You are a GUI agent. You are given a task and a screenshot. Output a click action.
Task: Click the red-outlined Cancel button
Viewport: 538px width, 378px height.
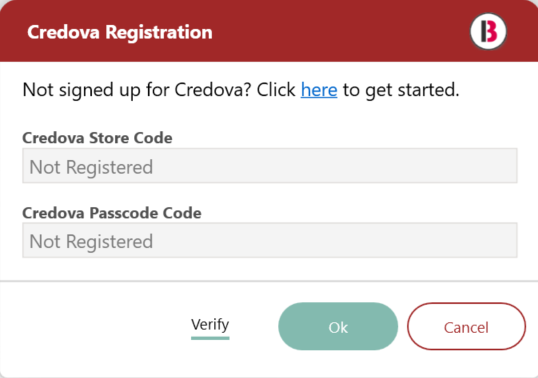(x=466, y=326)
